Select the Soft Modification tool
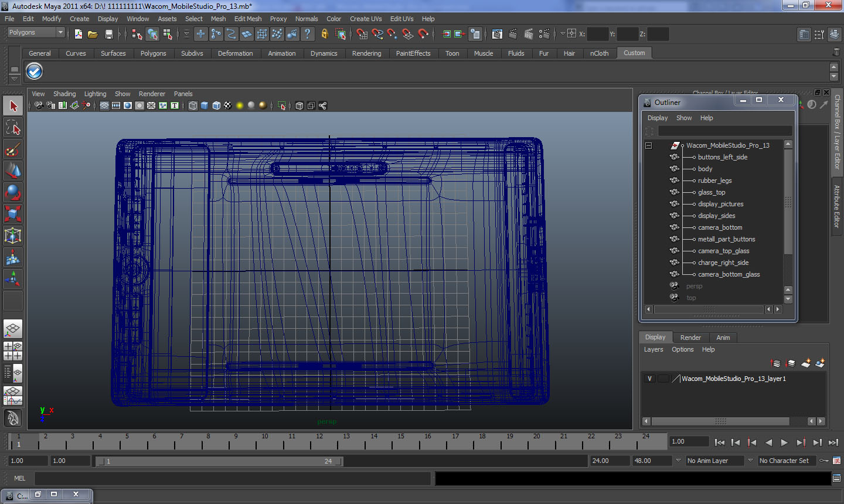 [x=13, y=257]
